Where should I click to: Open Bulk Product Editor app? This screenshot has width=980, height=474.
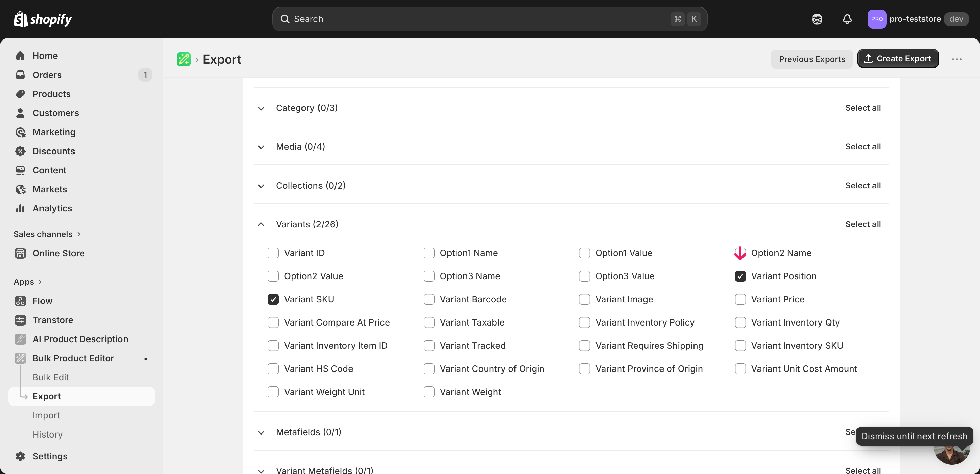coord(73,358)
